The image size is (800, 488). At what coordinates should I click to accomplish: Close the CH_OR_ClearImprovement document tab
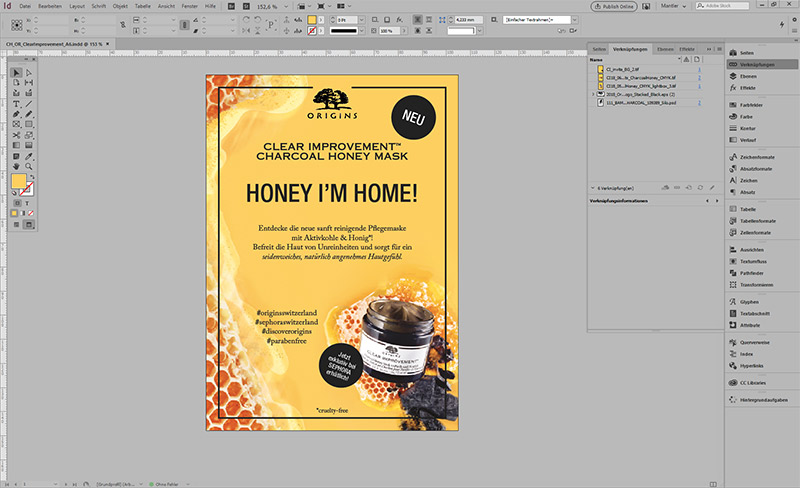point(108,44)
